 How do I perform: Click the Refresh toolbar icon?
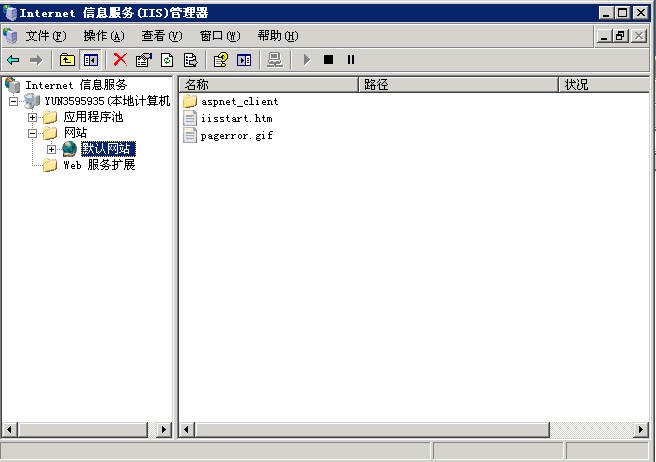click(x=167, y=60)
